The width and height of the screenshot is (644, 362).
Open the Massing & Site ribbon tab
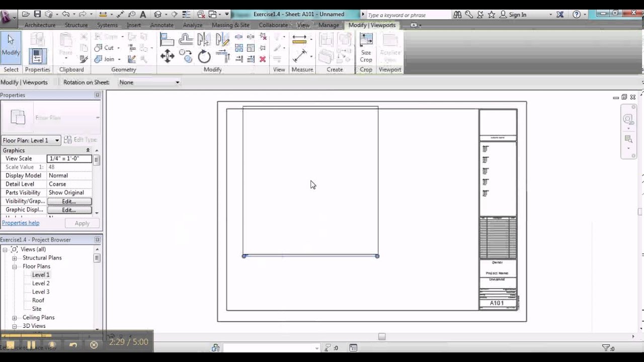230,25
